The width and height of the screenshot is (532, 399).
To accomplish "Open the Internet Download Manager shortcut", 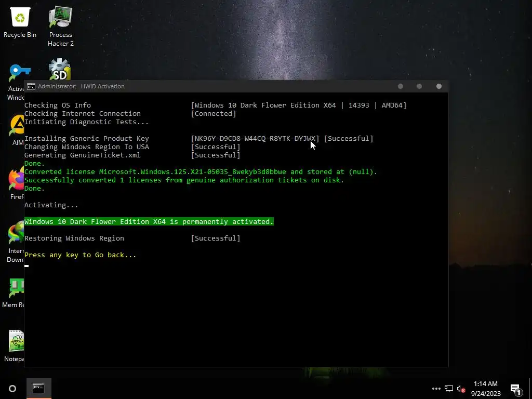I will coord(15,242).
